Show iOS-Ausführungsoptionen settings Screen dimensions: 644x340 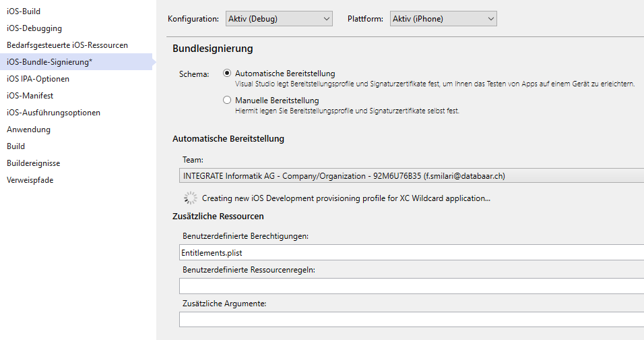click(53, 113)
